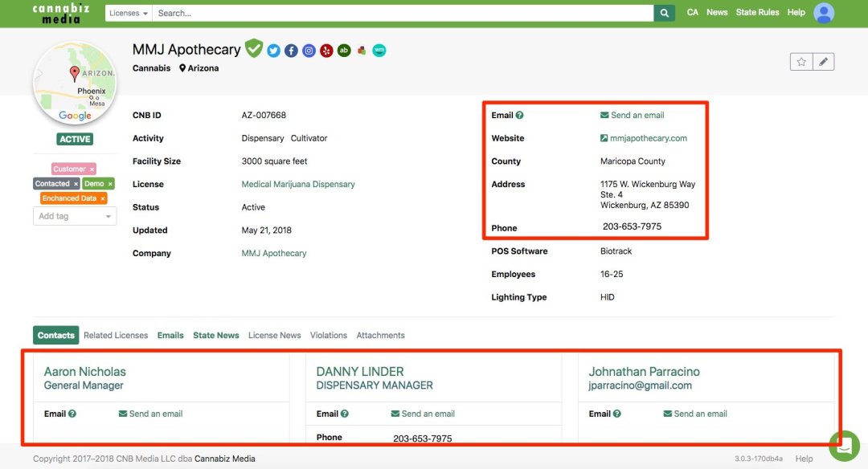The width and height of the screenshot is (868, 469).
Task: Favorite this license with the star icon
Action: [x=801, y=62]
